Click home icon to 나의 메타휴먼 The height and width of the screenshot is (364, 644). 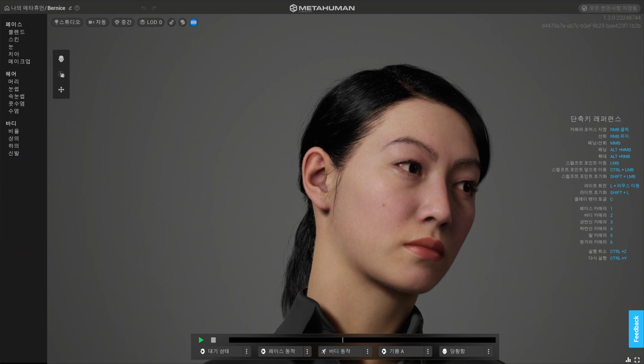click(x=7, y=8)
